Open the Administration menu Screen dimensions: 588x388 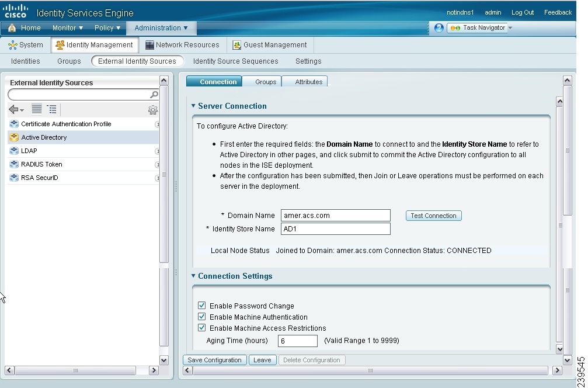point(158,27)
